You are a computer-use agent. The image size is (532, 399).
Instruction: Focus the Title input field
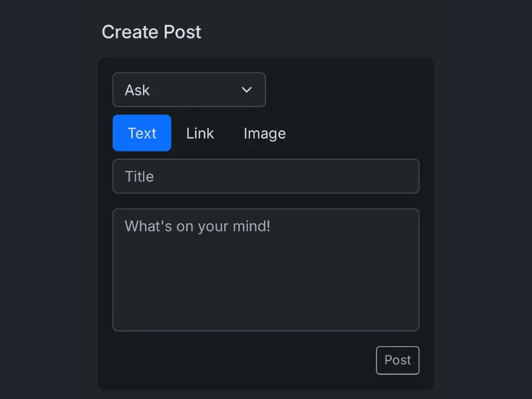(x=266, y=176)
